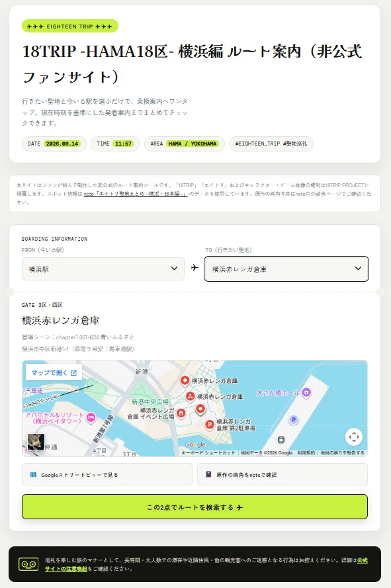This screenshot has width=391, height=588.
Task: Click the 横浜赤レンガ倉庫 spot heading
Action: (x=60, y=320)
